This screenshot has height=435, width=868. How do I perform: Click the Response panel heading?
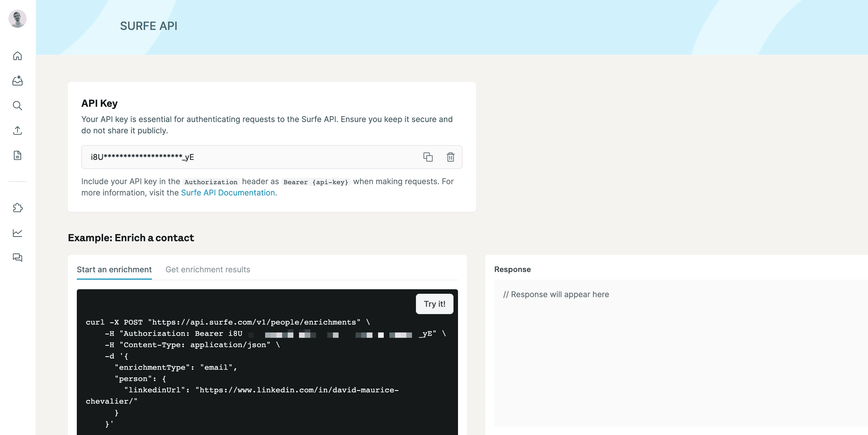pyautogui.click(x=512, y=269)
